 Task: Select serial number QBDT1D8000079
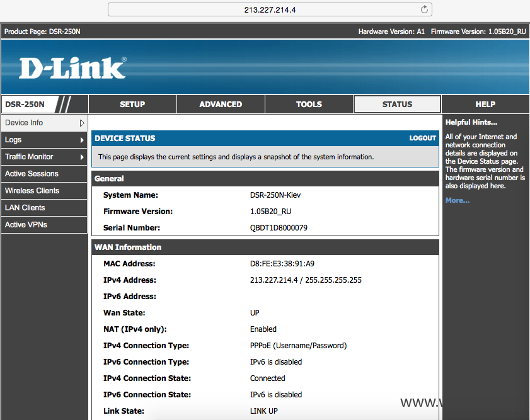[x=279, y=228]
